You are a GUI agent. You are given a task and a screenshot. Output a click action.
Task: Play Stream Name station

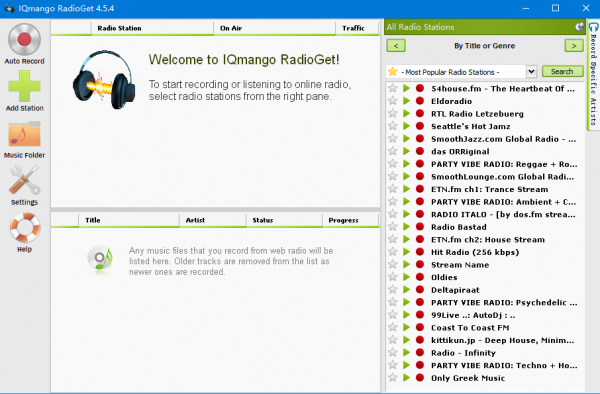point(406,265)
